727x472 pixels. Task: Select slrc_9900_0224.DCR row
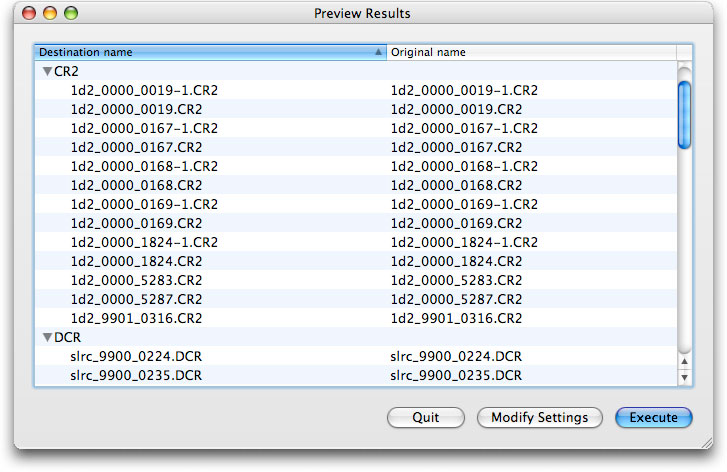tap(356, 357)
